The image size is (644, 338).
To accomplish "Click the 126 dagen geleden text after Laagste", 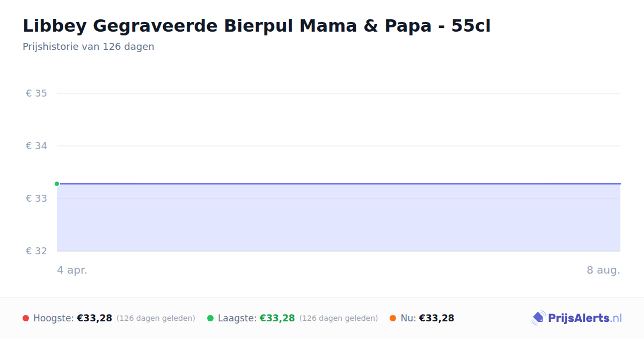I will [x=339, y=318].
